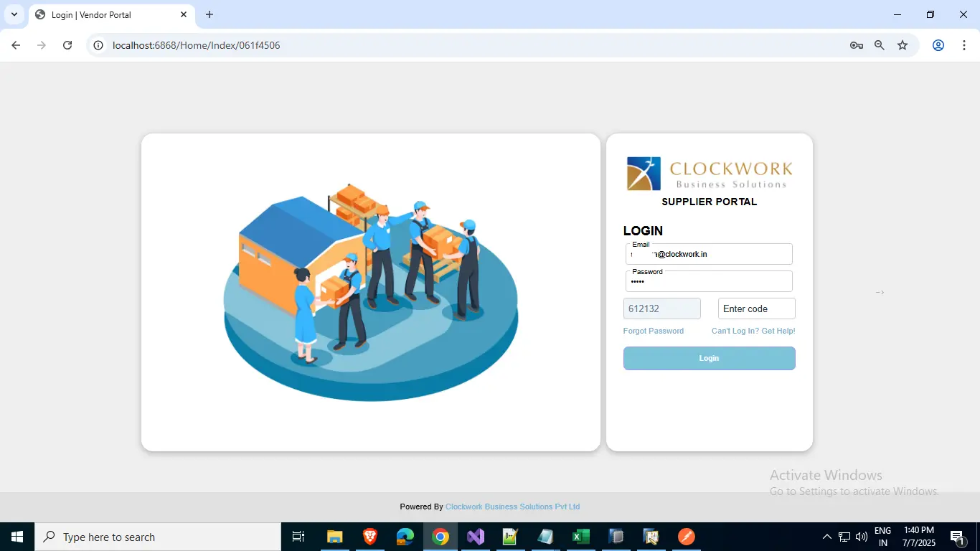Click the Enter code input field

tap(756, 309)
